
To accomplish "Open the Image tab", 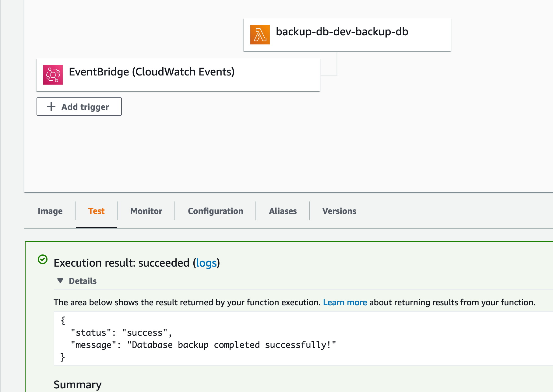I will [x=50, y=211].
